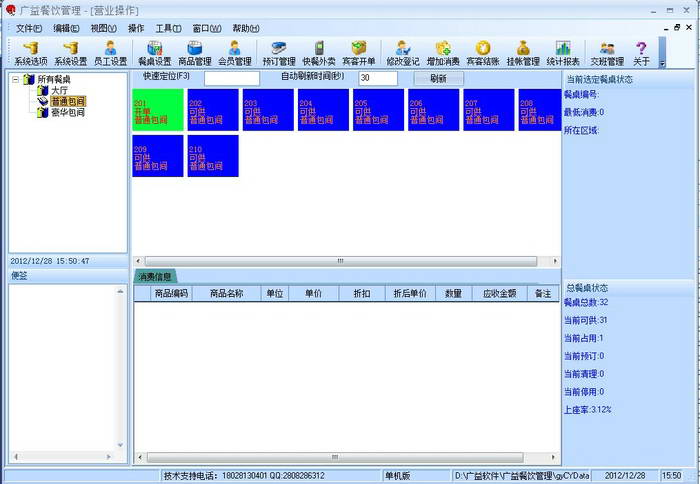The image size is (700, 484).
Task: Open 预订管理 toolbar icon
Action: pyautogui.click(x=279, y=53)
